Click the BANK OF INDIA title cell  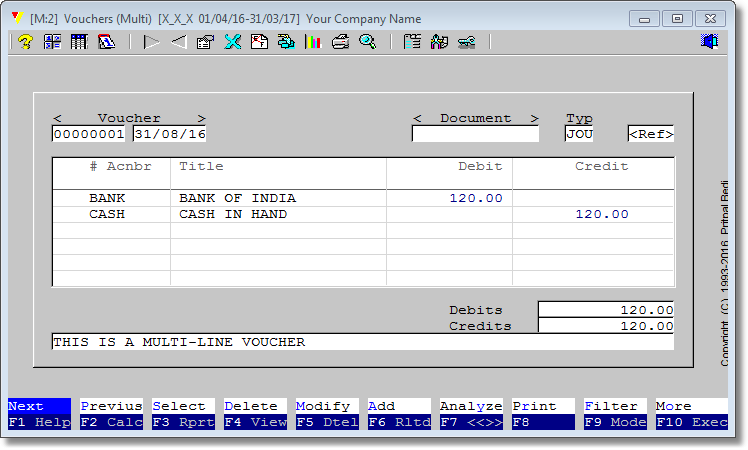click(x=278, y=198)
